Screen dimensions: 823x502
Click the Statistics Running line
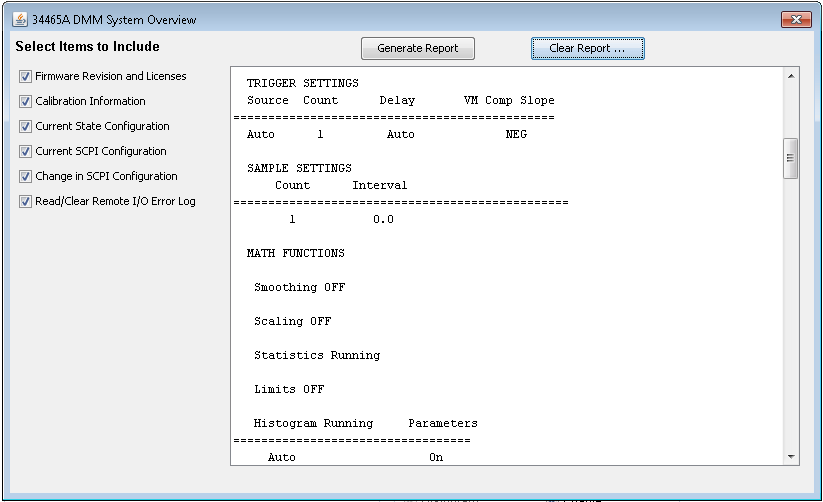coord(317,355)
